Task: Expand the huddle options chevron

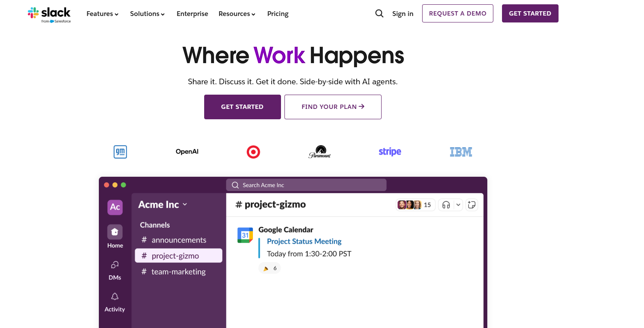Action: [x=458, y=204]
